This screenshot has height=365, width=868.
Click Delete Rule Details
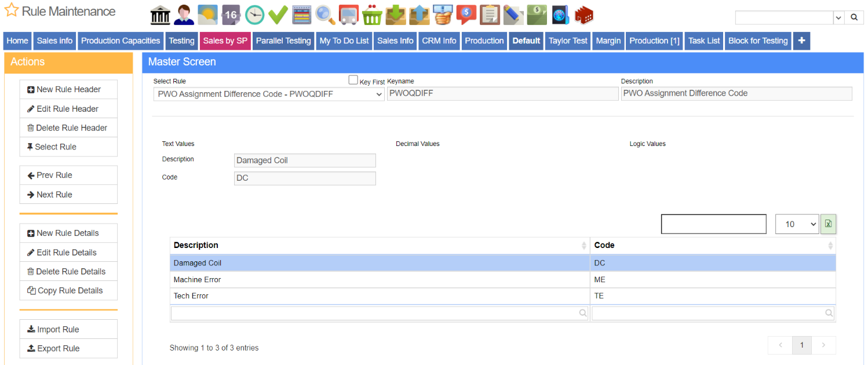[68, 271]
